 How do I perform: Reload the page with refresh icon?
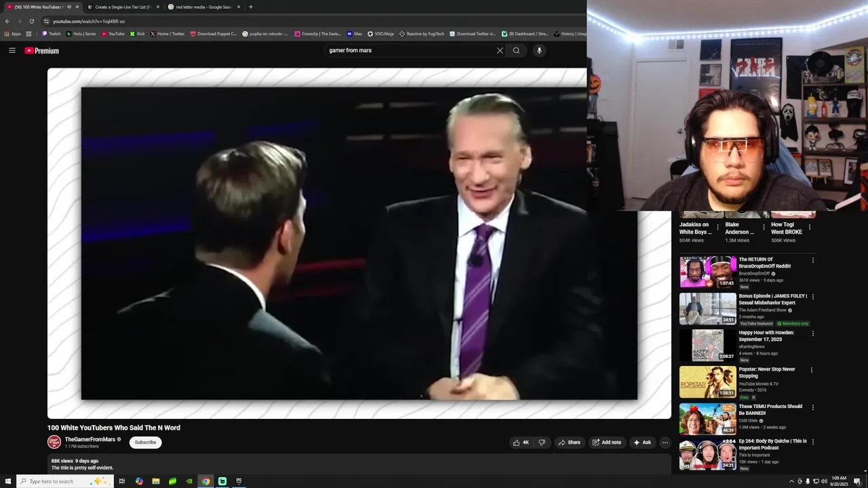coord(31,21)
